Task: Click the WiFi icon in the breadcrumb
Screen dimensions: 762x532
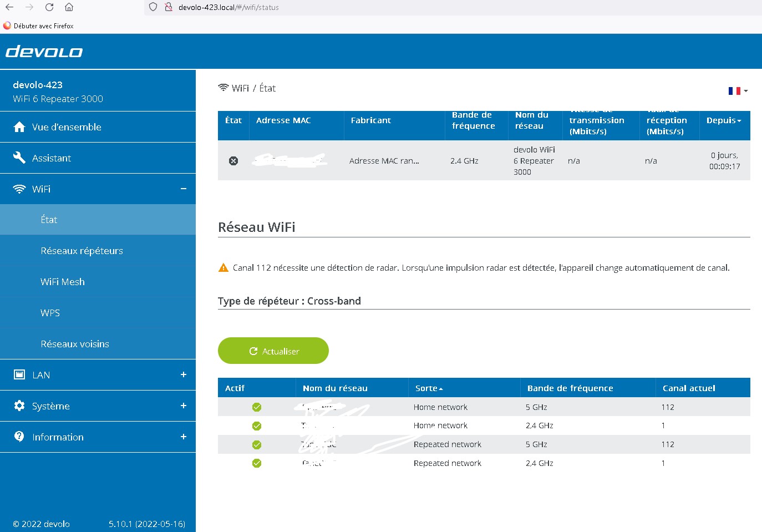Action: 223,88
